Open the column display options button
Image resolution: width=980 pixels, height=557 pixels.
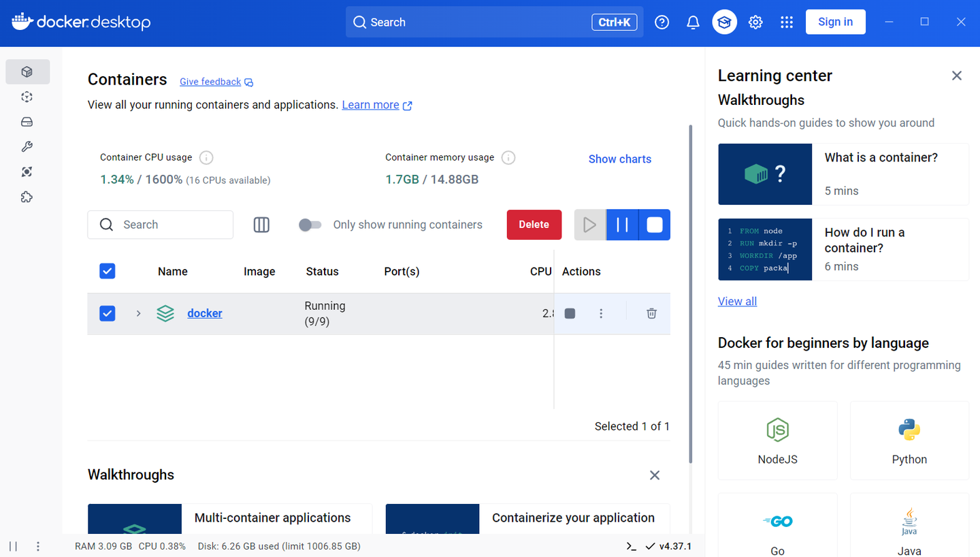pos(261,225)
